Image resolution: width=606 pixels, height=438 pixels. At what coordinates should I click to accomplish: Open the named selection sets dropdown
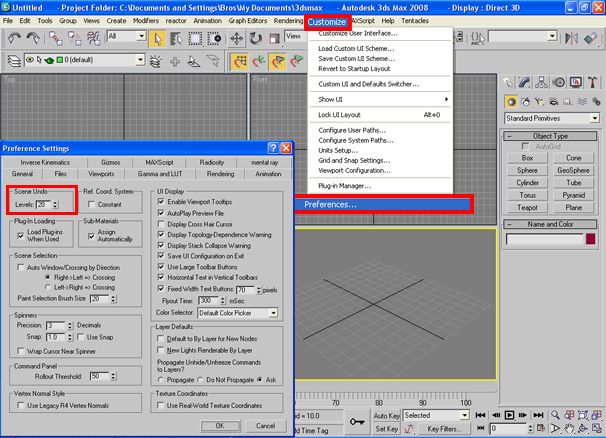tap(553, 36)
